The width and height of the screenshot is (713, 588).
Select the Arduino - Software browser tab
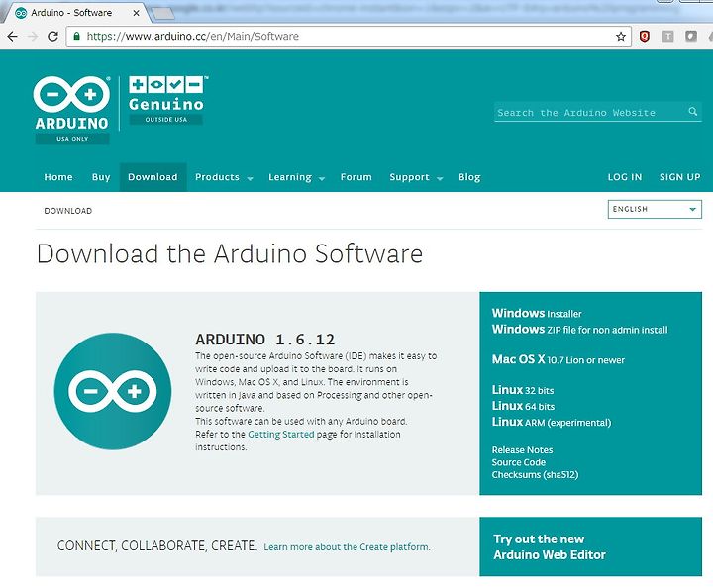pos(75,13)
